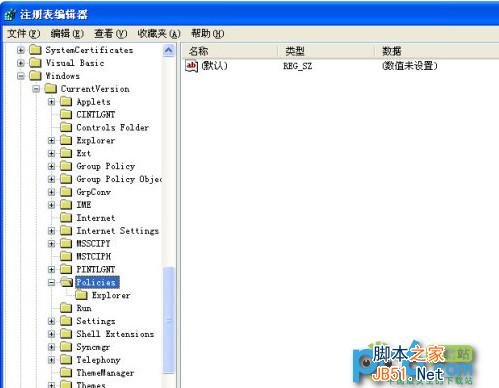Expand the Shell Extensions key
The width and height of the screenshot is (499, 388).
[x=51, y=334]
